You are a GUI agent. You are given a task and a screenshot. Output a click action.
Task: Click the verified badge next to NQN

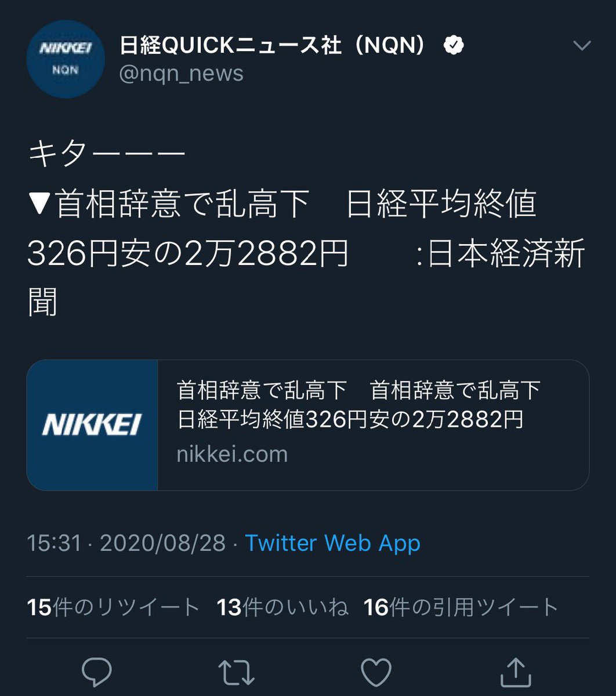point(453,46)
